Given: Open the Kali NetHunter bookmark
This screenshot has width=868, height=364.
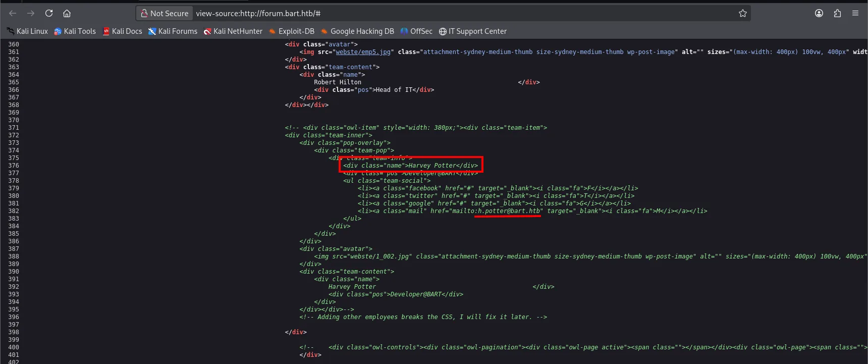Looking at the screenshot, I should (233, 31).
